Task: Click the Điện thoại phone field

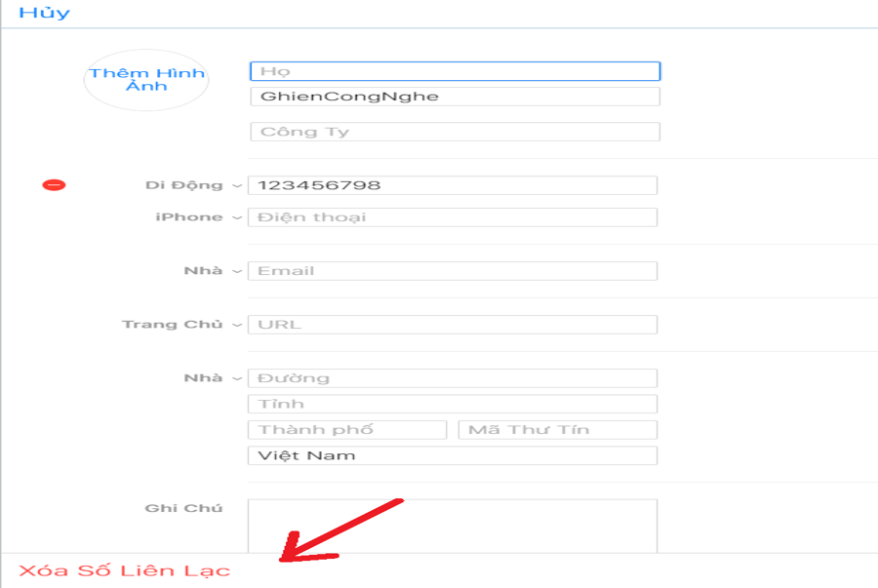Action: pyautogui.click(x=453, y=217)
